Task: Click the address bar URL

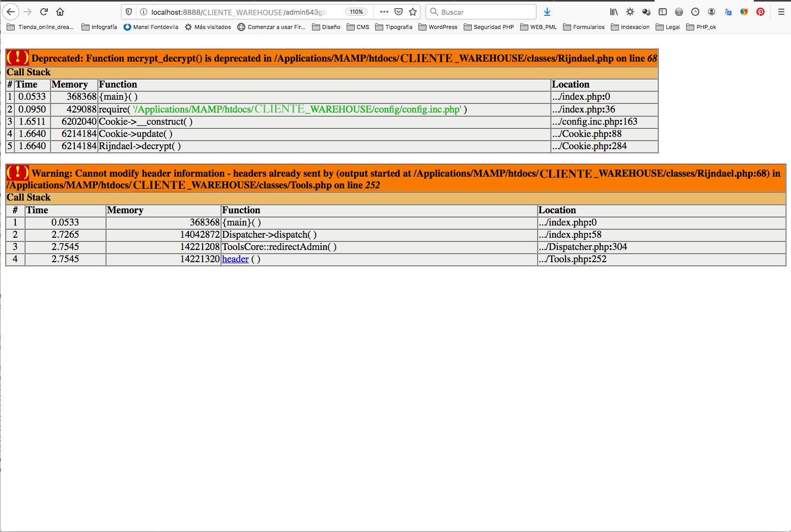Action: click(239, 12)
